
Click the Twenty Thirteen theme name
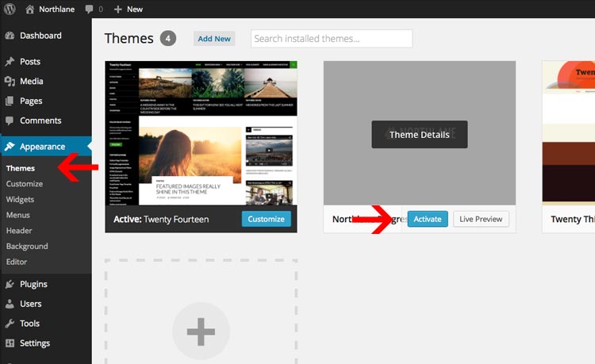coord(573,219)
